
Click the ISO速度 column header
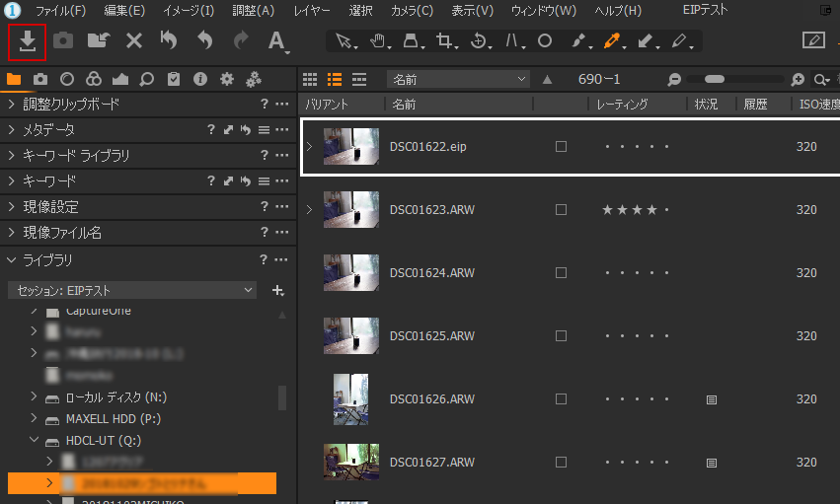click(817, 104)
